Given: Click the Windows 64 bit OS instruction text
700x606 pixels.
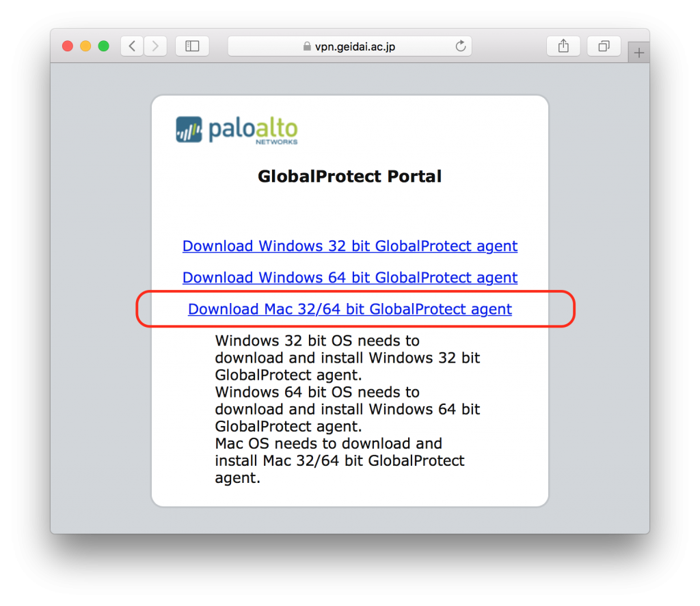Looking at the screenshot, I should [x=347, y=409].
